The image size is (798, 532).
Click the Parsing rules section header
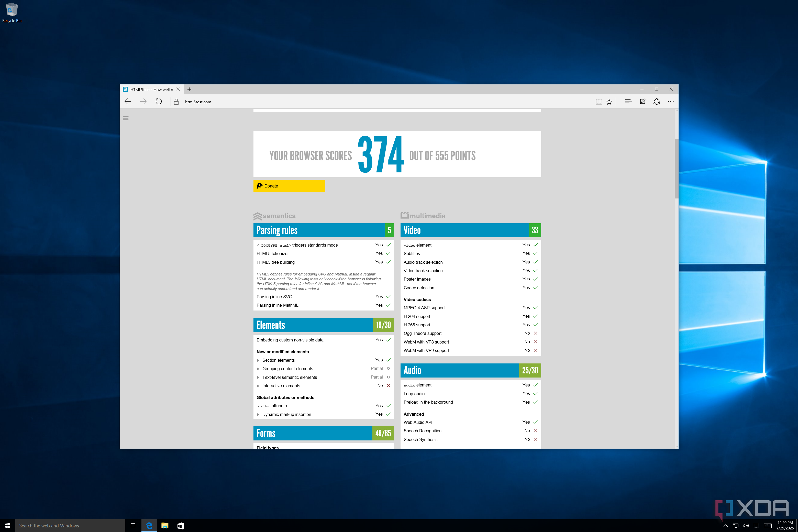pos(323,230)
